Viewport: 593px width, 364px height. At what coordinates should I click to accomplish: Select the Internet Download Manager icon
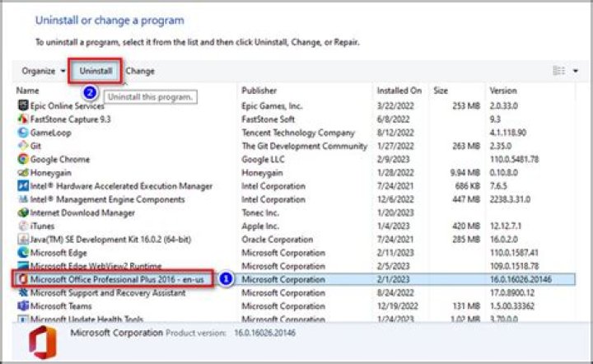coord(23,212)
